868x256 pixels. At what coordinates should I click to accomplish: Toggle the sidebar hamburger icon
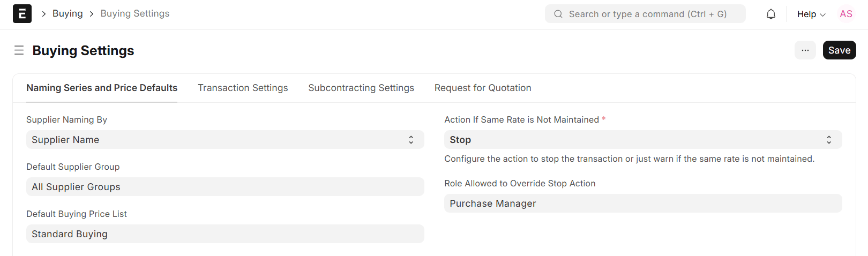coord(19,50)
